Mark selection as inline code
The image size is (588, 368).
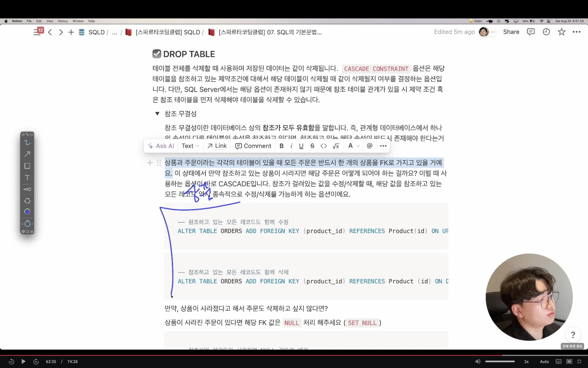(x=323, y=146)
